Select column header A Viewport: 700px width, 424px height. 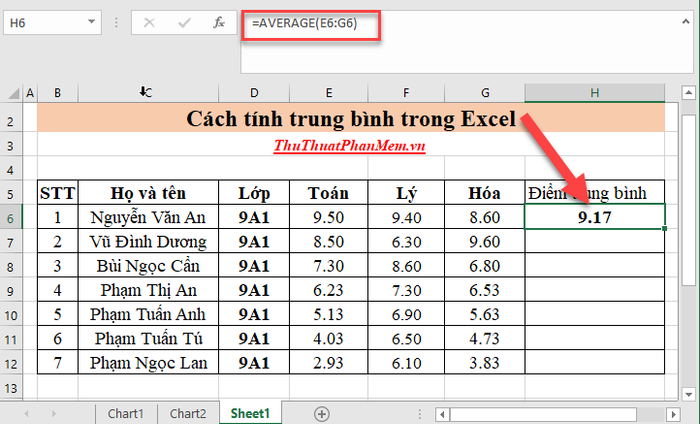tap(30, 93)
